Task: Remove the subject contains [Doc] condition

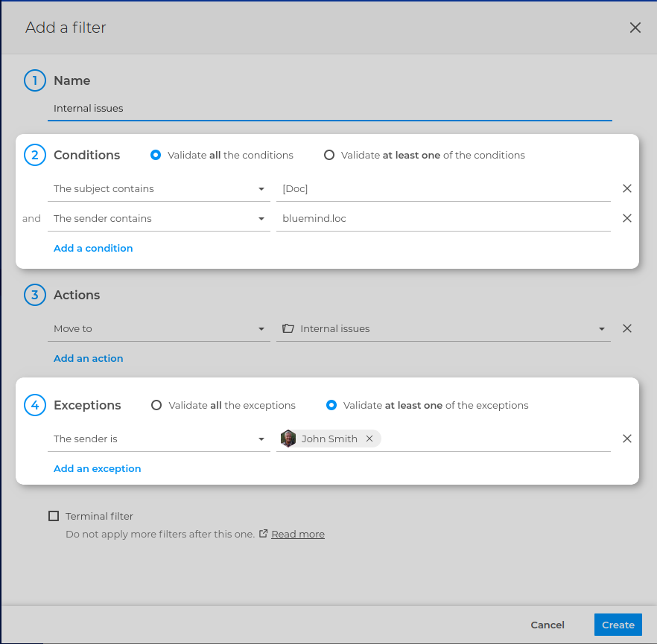Action: [x=626, y=188]
